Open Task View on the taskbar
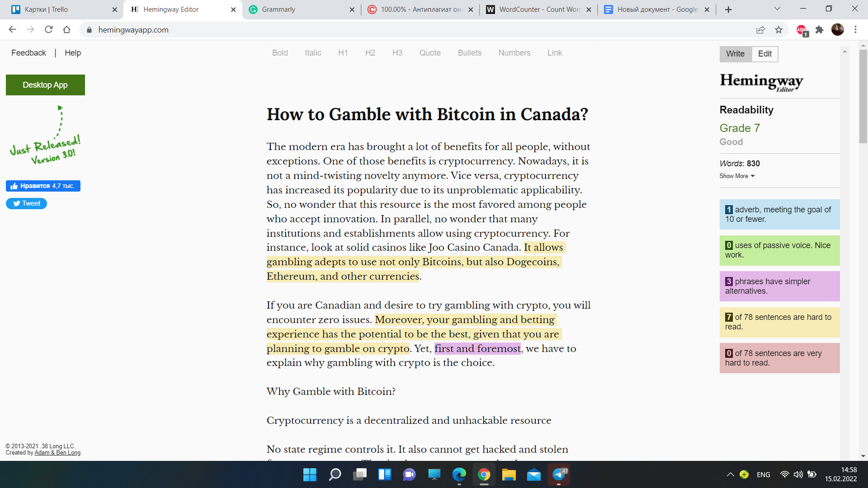 coord(360,474)
